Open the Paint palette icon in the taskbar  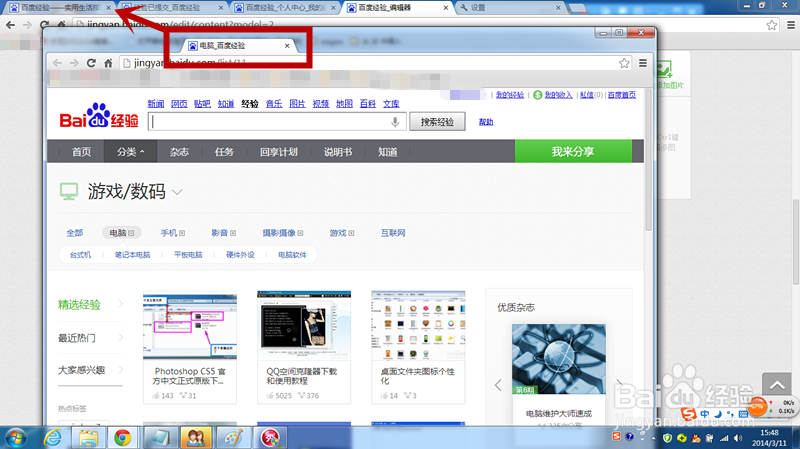click(x=234, y=438)
